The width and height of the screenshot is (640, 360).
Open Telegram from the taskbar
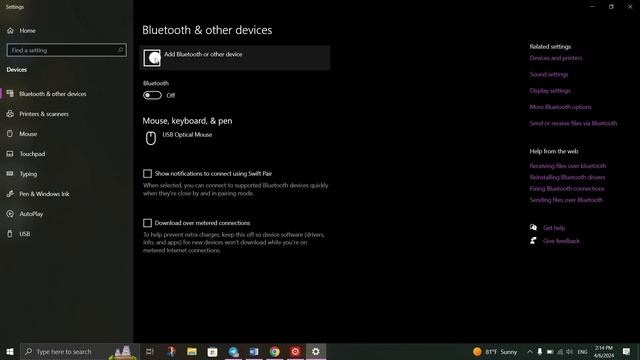point(233,351)
